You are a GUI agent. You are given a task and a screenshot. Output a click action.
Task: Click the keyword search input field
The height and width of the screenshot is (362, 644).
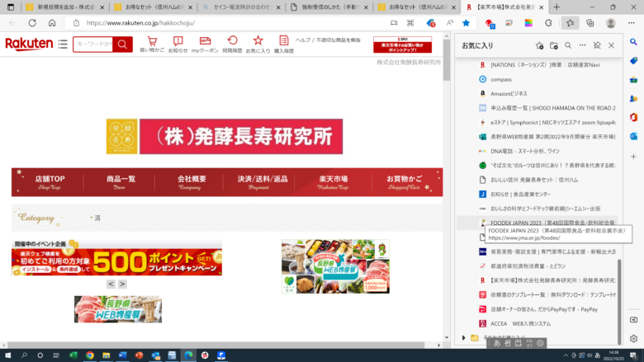pos(93,44)
